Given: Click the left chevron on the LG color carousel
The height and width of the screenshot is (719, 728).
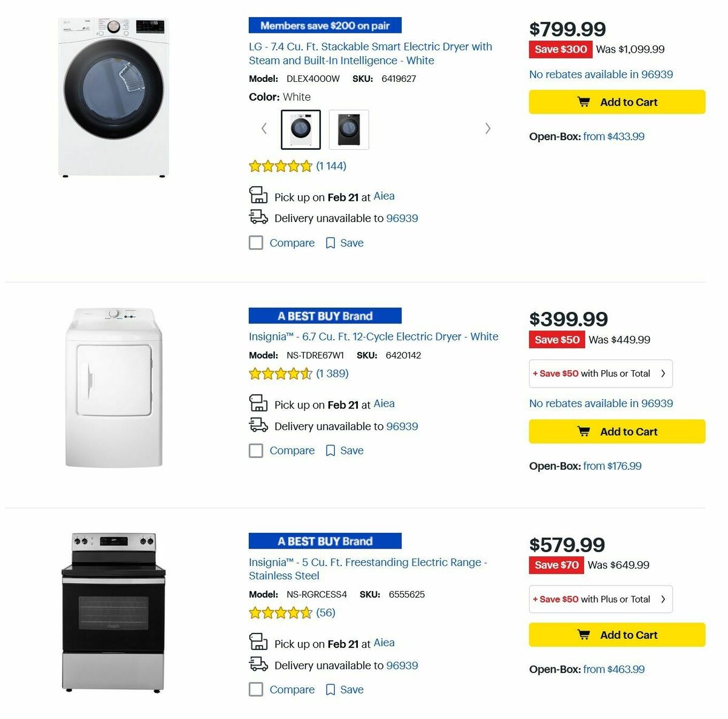Looking at the screenshot, I should click(264, 128).
